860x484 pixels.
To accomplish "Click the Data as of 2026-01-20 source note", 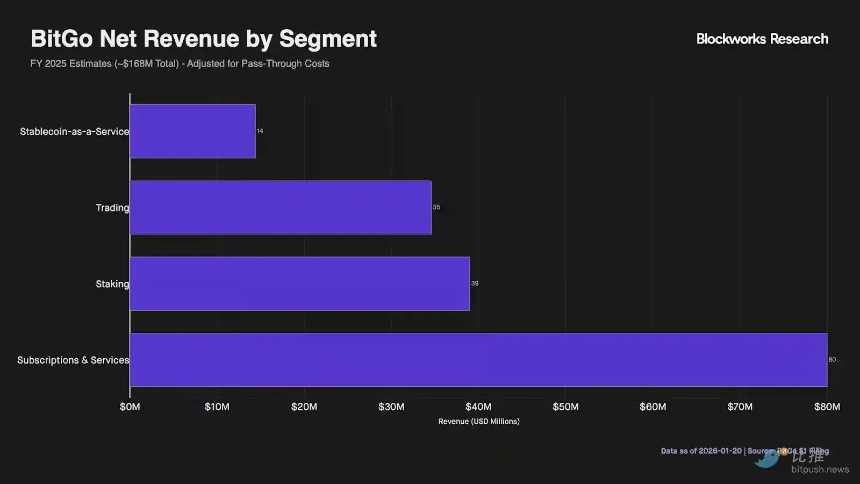I will (x=700, y=451).
